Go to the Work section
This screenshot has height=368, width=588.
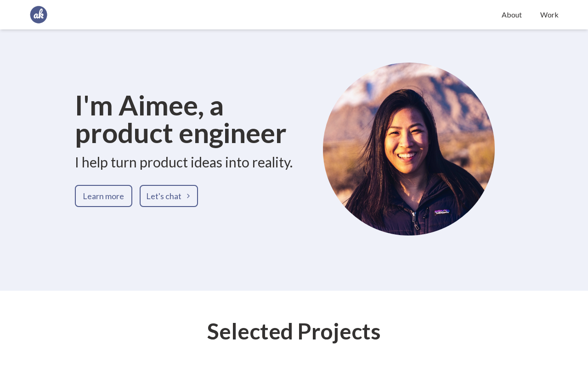point(549,15)
